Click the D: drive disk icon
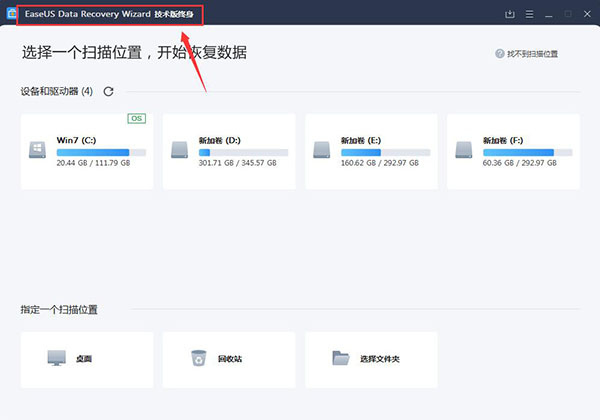This screenshot has height=420, width=600. pos(179,150)
